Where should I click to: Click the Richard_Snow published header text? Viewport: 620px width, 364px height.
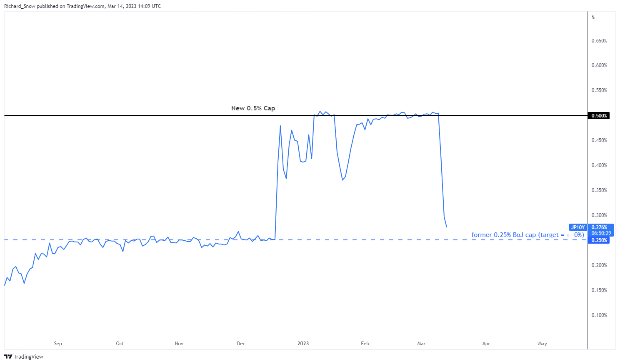point(82,6)
